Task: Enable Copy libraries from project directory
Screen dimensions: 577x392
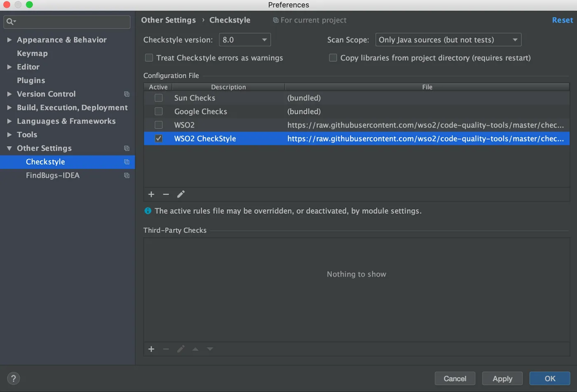Action: tap(333, 58)
